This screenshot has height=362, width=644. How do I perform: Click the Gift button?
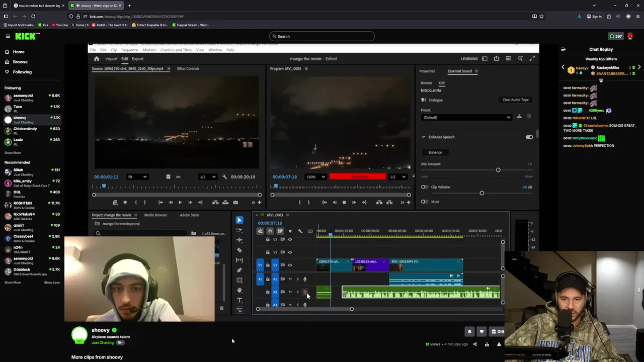[x=498, y=332]
